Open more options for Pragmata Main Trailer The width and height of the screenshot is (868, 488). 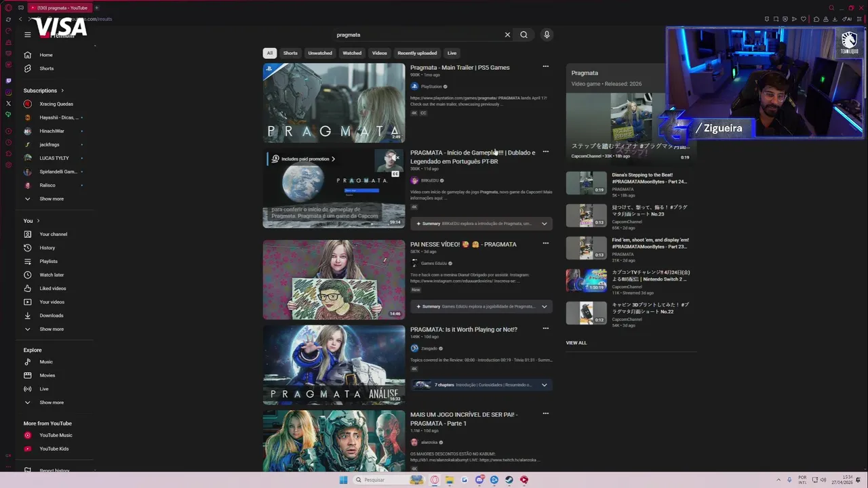tap(545, 66)
